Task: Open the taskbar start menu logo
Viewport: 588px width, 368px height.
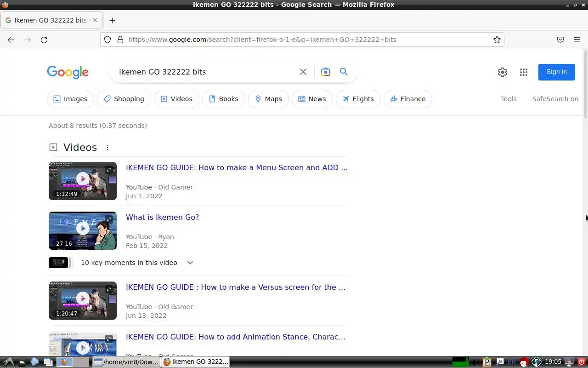Action: (8, 362)
